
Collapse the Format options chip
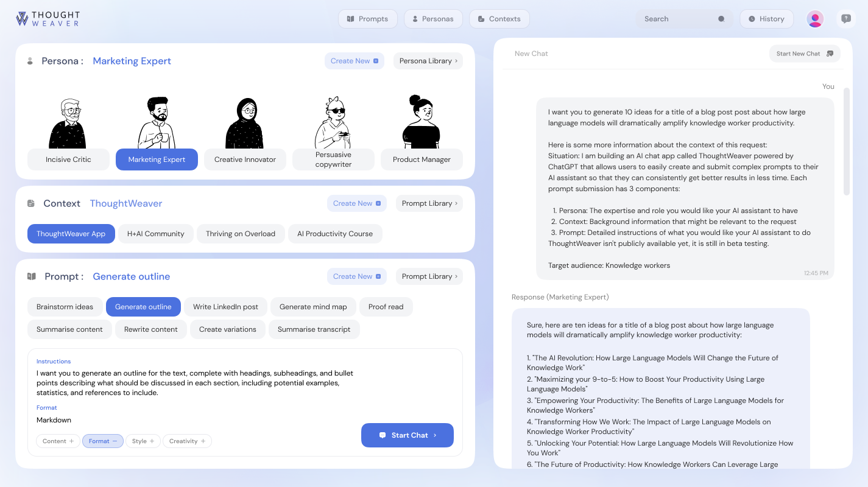click(x=103, y=441)
